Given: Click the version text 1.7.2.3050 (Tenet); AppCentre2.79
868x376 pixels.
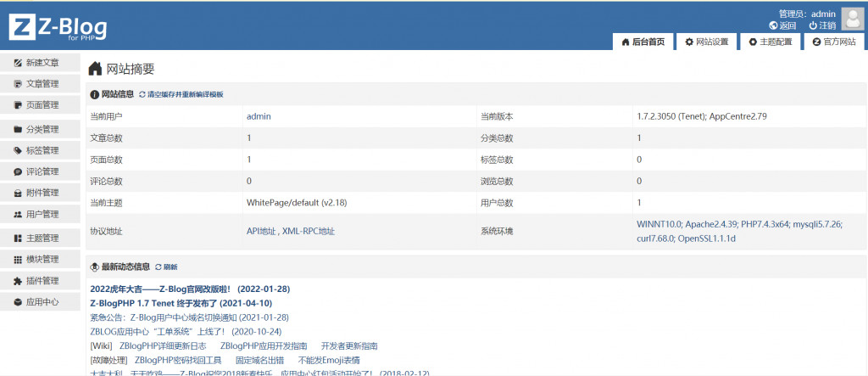Looking at the screenshot, I should click(702, 116).
